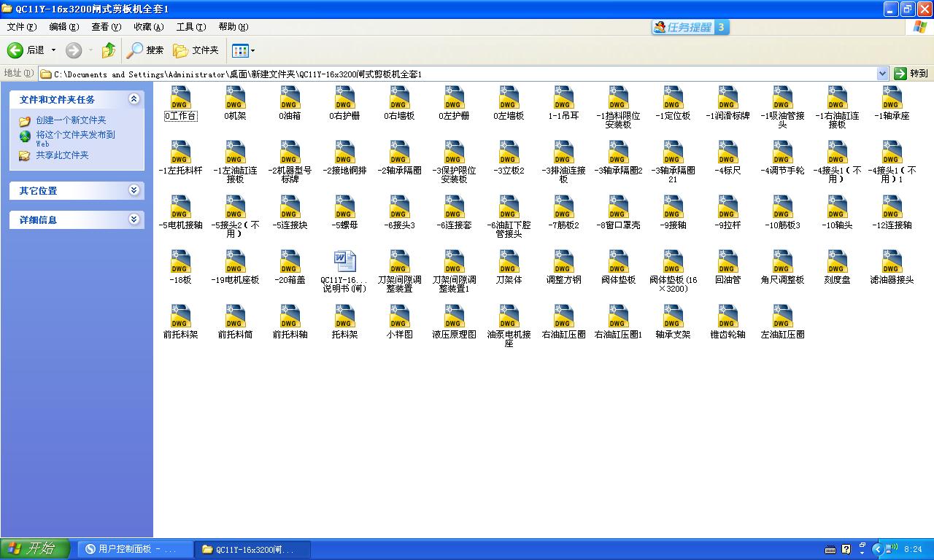Click the 1-1吊耳 DWG file icon
Image resolution: width=934 pixels, height=560 pixels.
(563, 98)
